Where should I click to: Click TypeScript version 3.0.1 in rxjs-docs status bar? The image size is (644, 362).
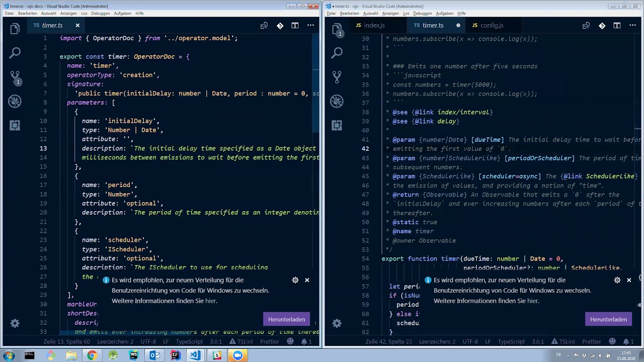216,341
